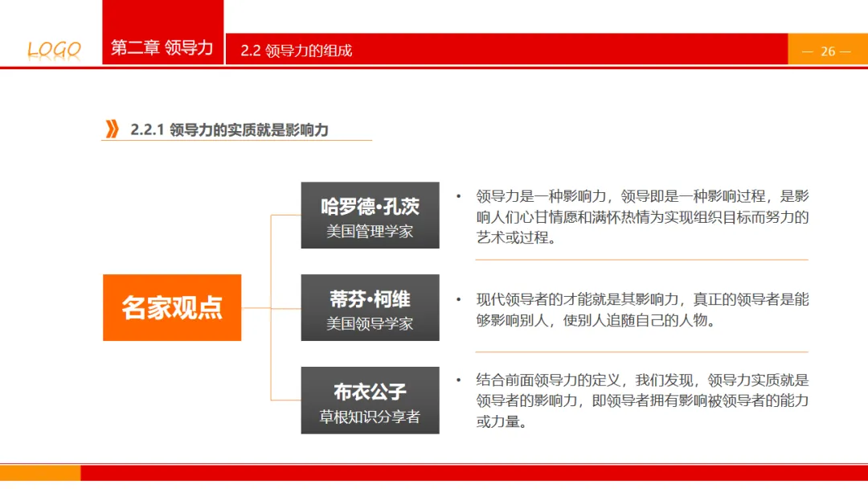868x489 pixels.
Task: Select the 哈罗德·孔茨 name card
Action: point(371,215)
